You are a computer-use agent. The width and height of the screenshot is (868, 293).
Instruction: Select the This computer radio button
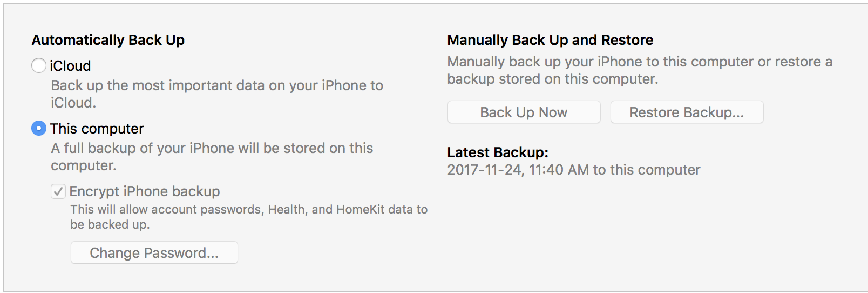[39, 129]
